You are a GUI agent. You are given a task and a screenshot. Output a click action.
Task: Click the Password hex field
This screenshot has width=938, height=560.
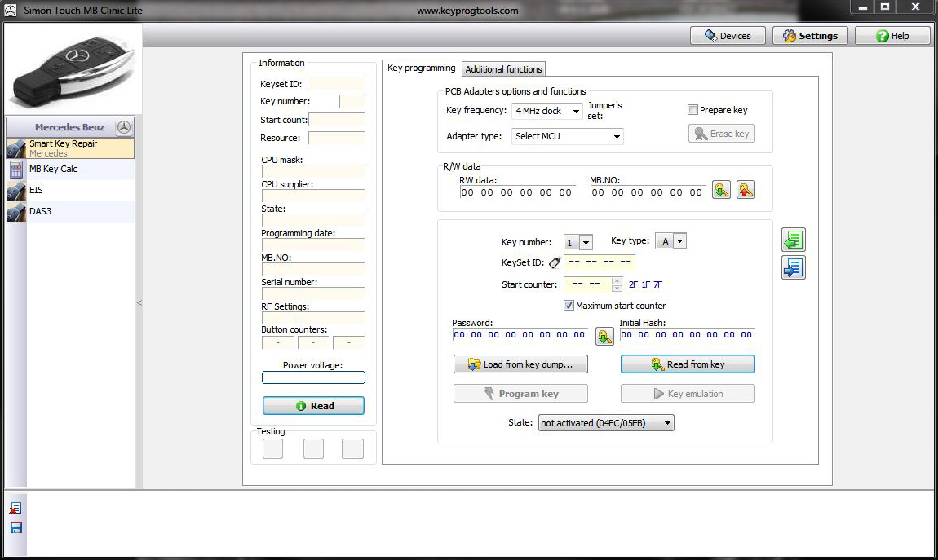click(520, 335)
